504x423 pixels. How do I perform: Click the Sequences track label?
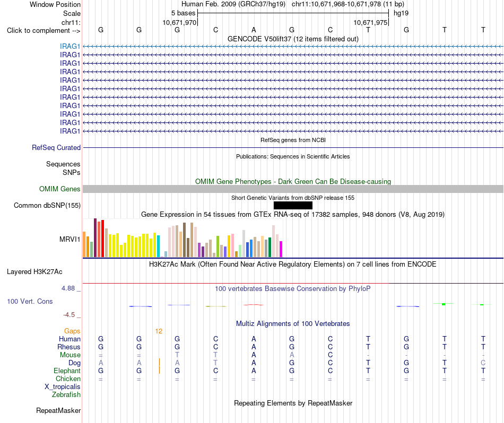pos(63,164)
